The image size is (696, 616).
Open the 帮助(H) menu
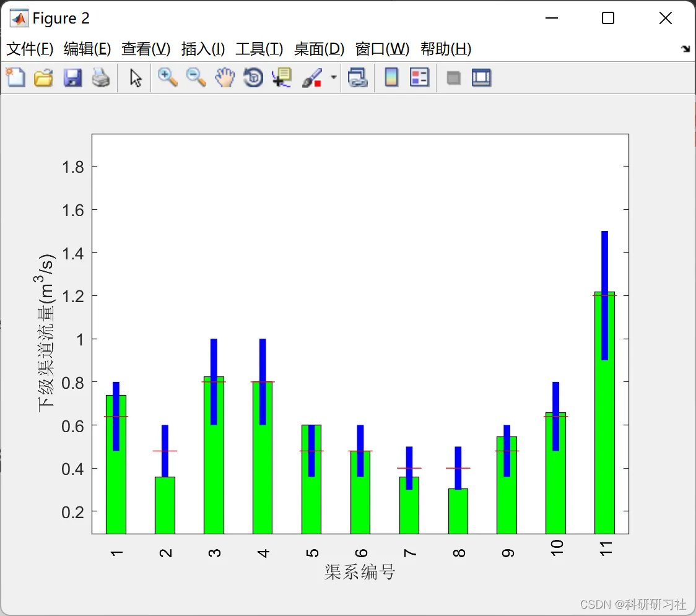pyautogui.click(x=446, y=49)
